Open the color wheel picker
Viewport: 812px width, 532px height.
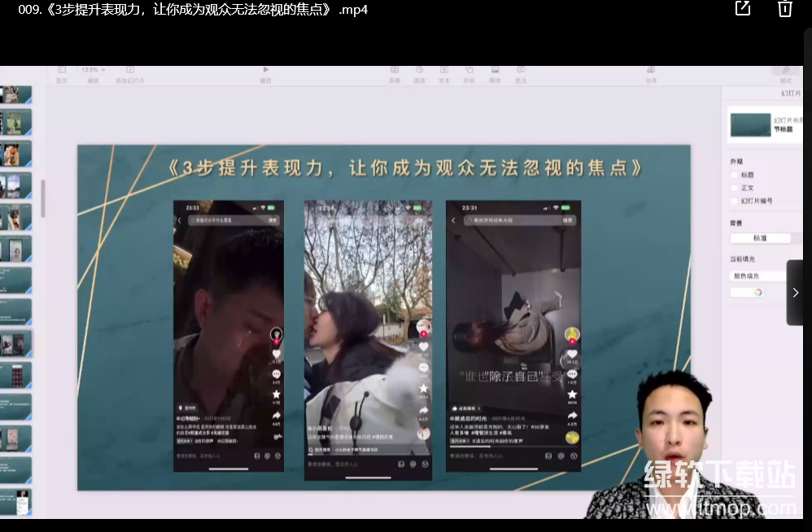758,292
